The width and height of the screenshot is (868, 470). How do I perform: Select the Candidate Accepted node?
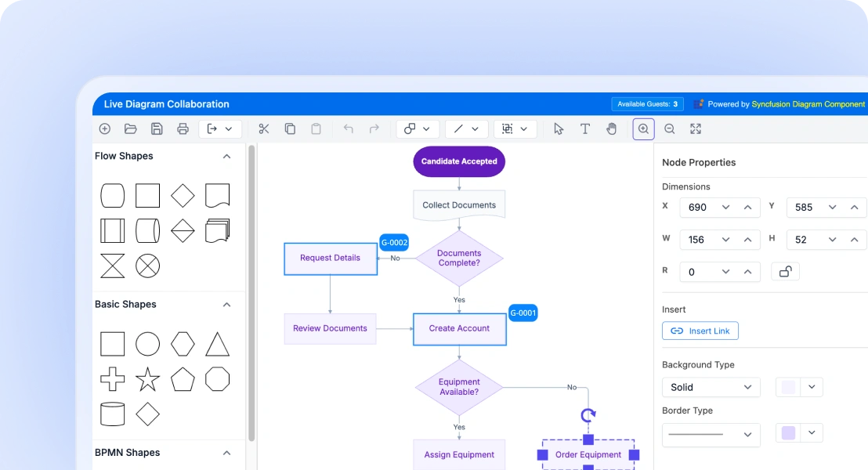click(459, 161)
